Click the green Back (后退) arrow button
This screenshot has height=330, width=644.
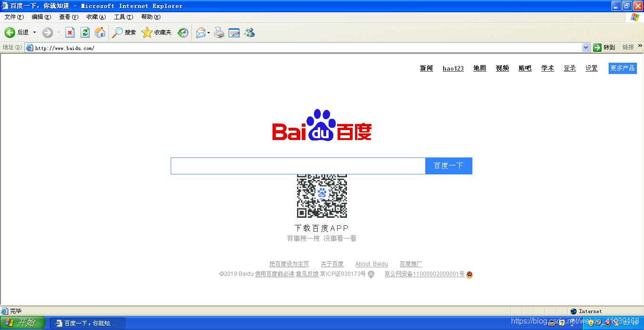coord(17,33)
